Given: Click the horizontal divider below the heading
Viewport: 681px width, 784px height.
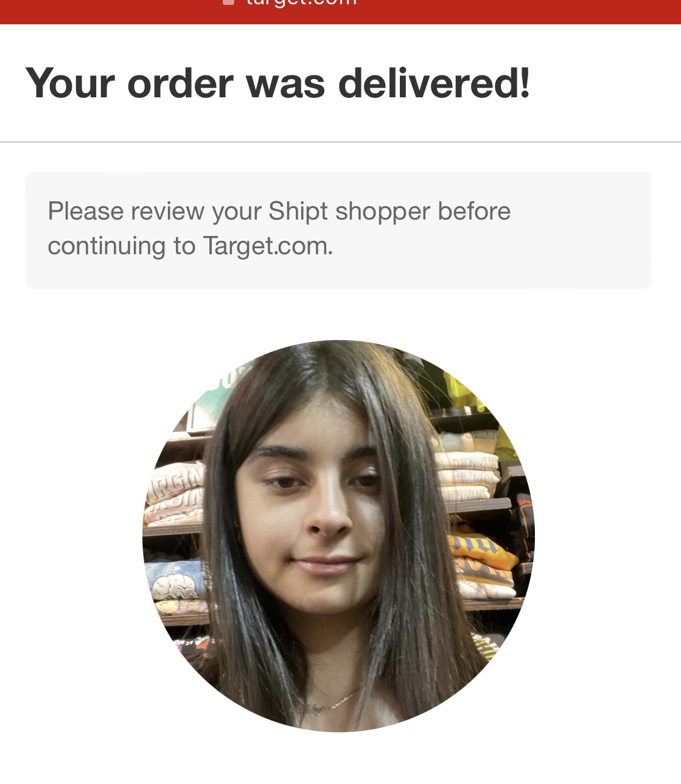Looking at the screenshot, I should [340, 142].
